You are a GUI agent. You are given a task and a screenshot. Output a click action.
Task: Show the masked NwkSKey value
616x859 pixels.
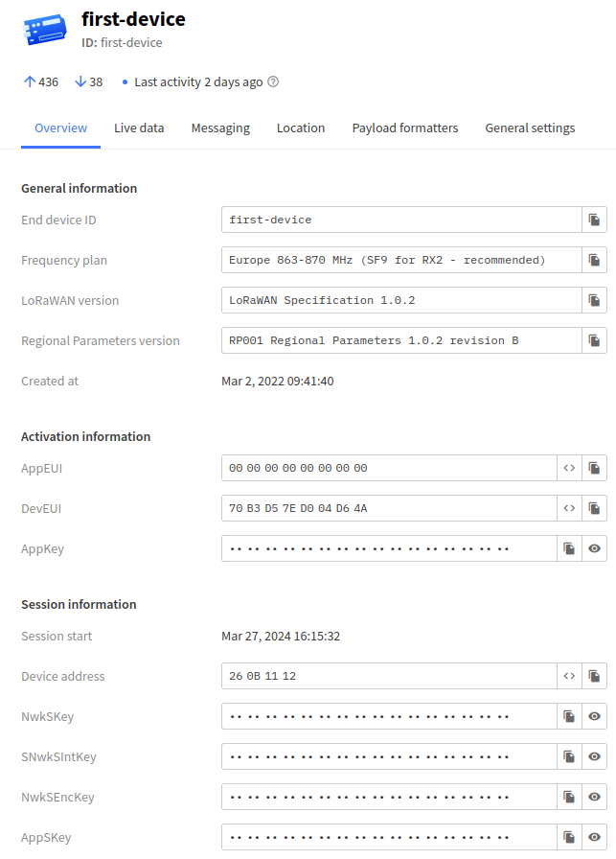coord(594,717)
